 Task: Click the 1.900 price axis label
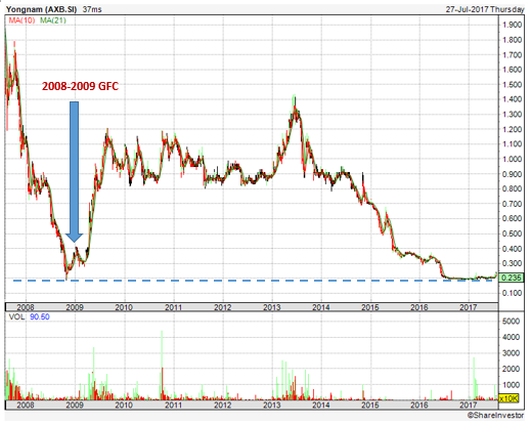click(512, 25)
